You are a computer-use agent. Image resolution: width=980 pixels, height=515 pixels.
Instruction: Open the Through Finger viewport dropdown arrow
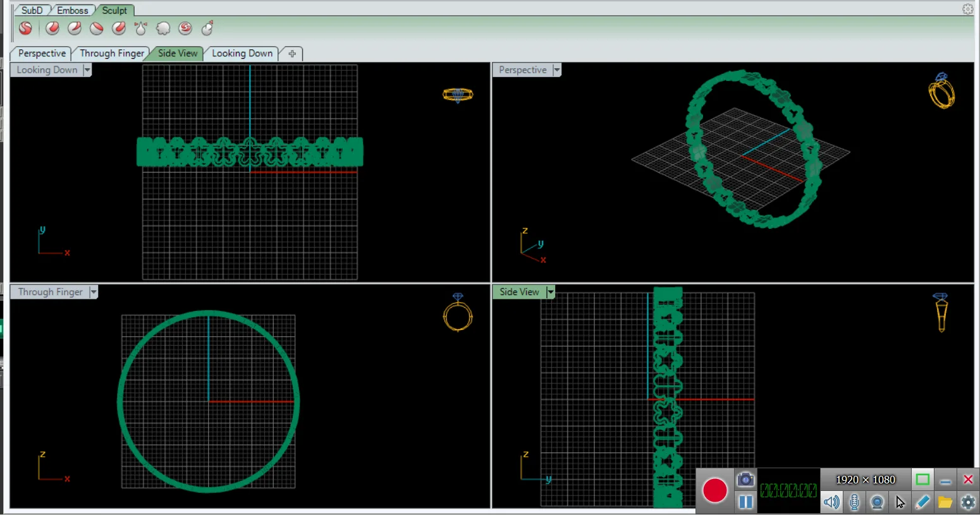coord(94,292)
